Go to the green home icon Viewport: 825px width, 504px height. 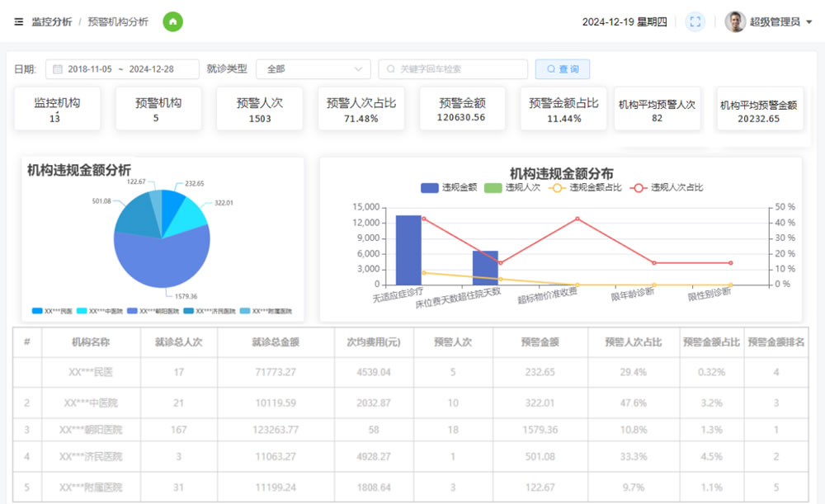[172, 21]
